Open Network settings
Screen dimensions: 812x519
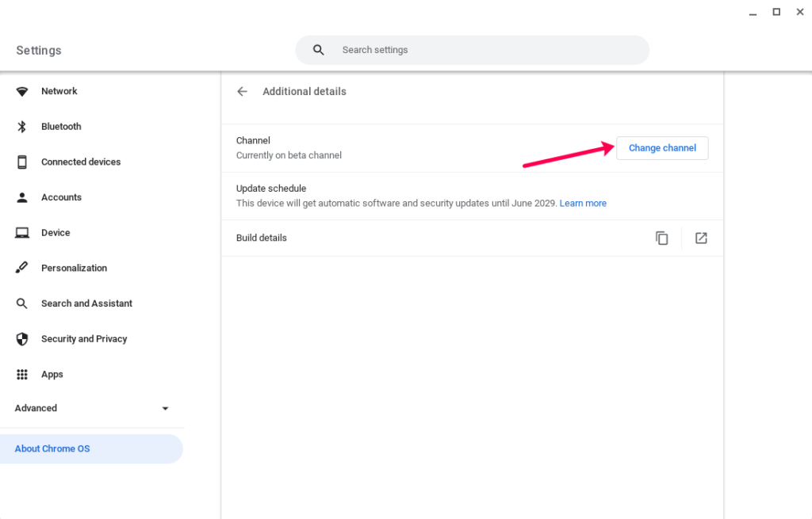[59, 91]
